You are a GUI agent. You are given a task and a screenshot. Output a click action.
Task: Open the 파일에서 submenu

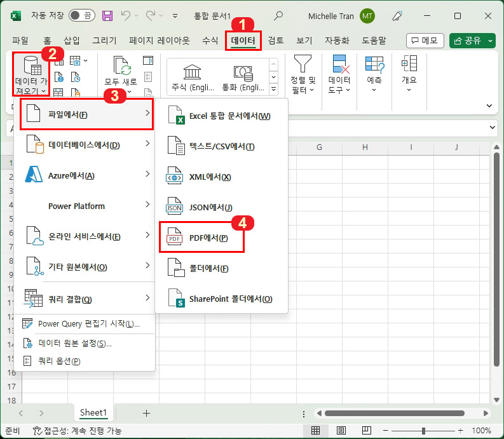point(86,114)
